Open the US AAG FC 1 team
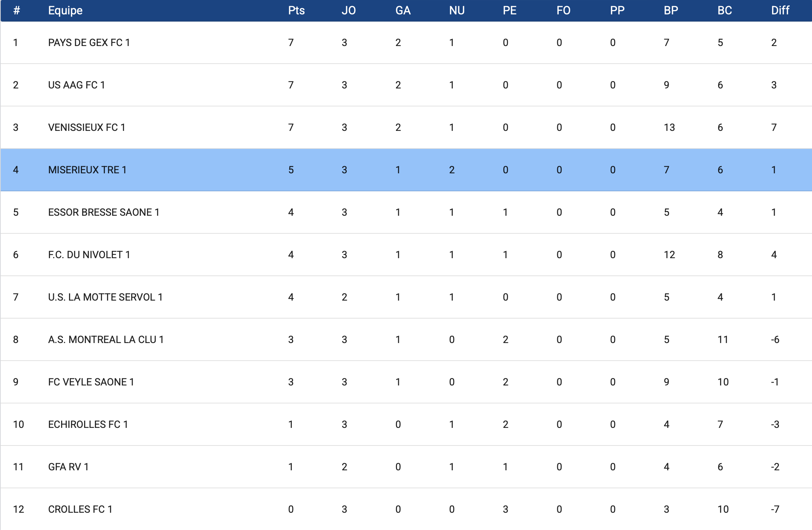The image size is (812, 530). [x=77, y=85]
